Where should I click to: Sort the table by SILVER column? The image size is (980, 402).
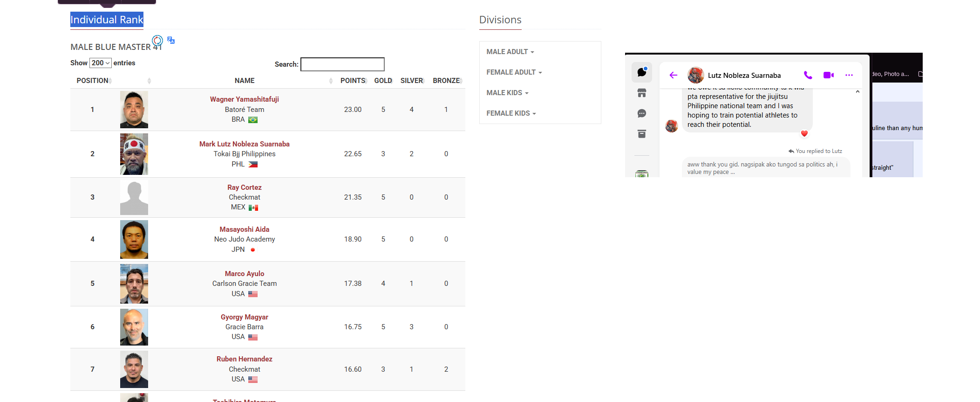pyautogui.click(x=412, y=81)
